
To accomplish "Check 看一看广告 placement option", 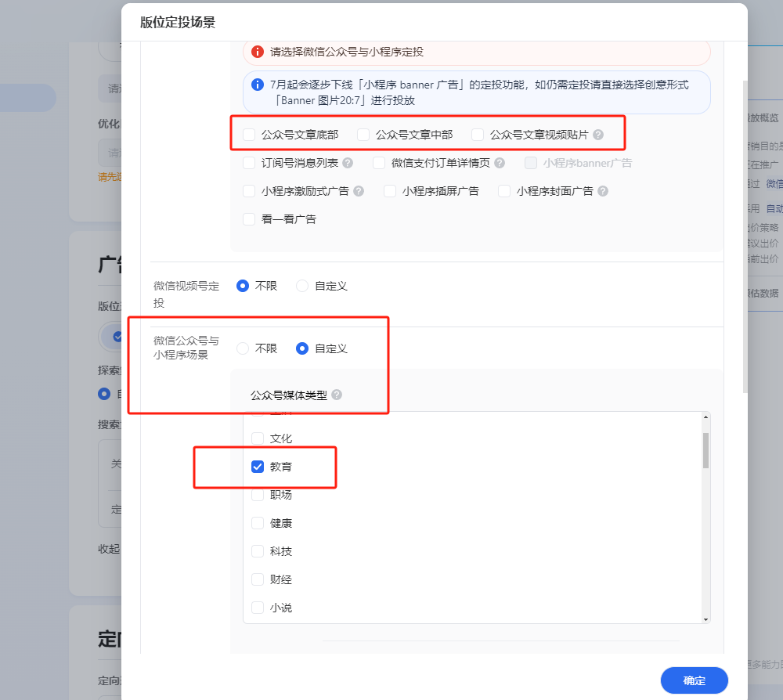I will [249, 219].
